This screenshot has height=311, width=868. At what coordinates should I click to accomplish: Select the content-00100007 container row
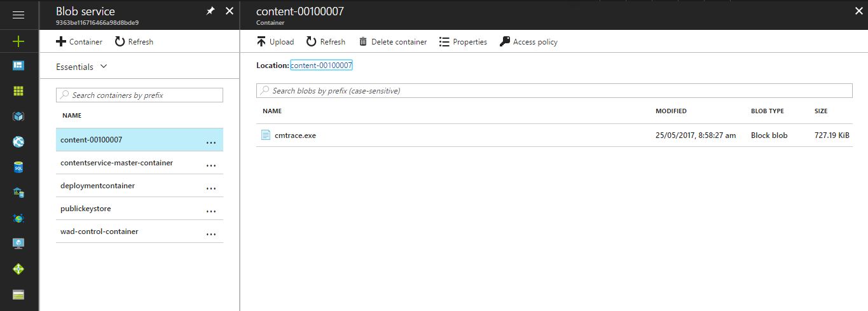click(139, 140)
